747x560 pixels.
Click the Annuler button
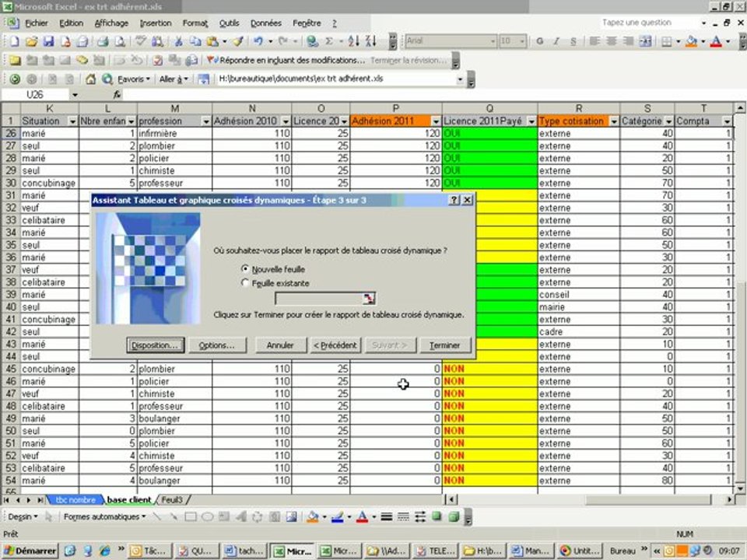pyautogui.click(x=280, y=345)
